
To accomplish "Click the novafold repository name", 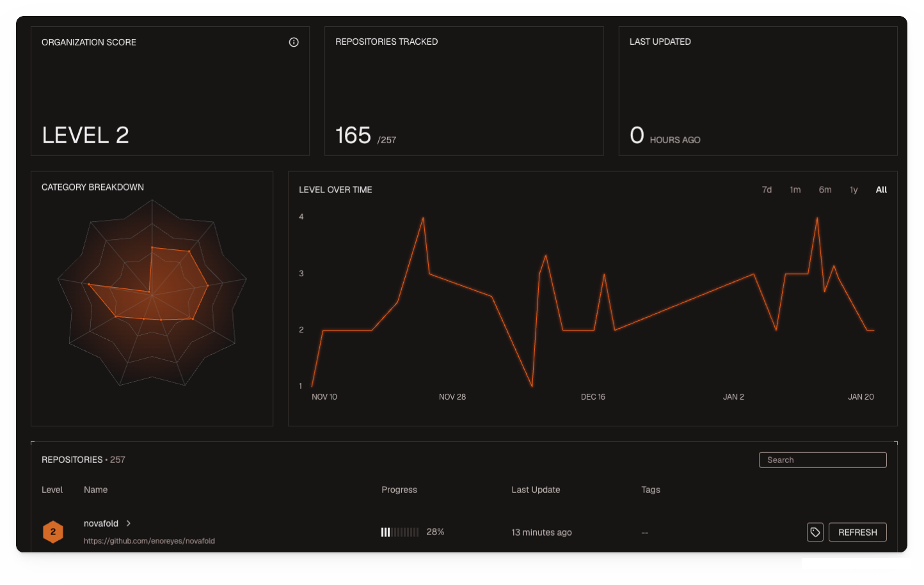I will point(102,523).
